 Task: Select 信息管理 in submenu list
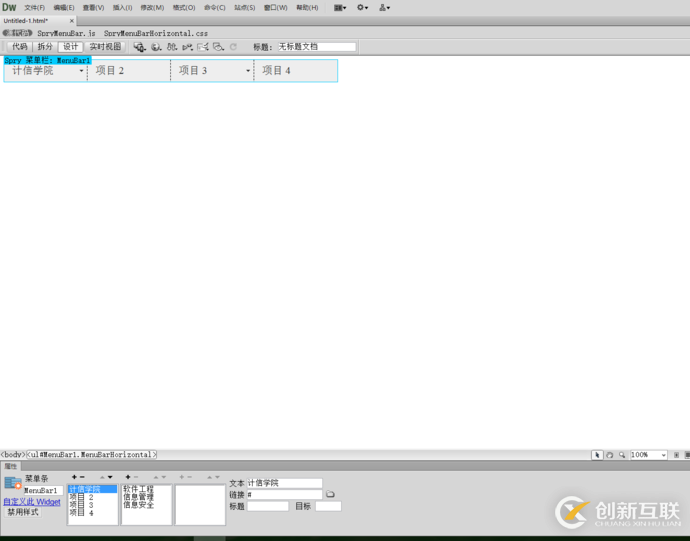coord(138,497)
